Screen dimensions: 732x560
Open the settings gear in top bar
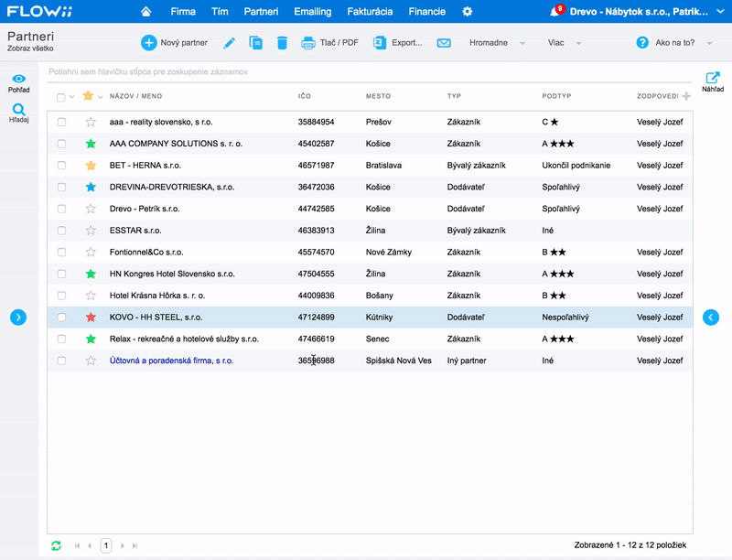(468, 12)
